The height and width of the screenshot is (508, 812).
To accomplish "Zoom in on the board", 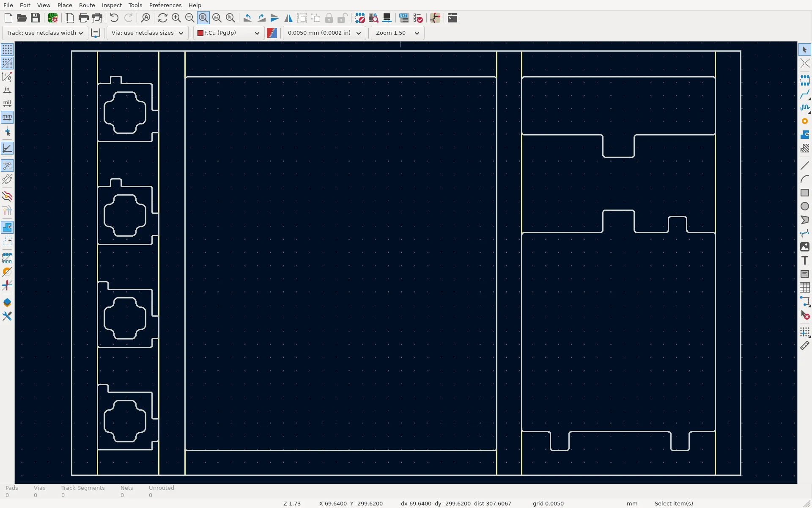I will pos(176,18).
